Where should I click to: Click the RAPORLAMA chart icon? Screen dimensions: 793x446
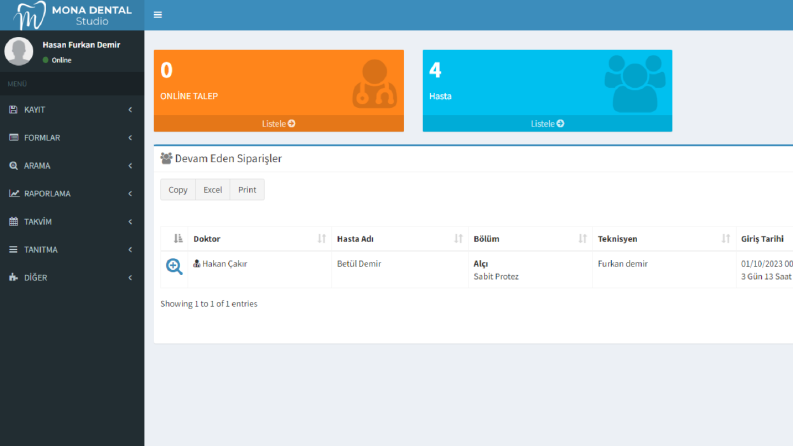[14, 194]
